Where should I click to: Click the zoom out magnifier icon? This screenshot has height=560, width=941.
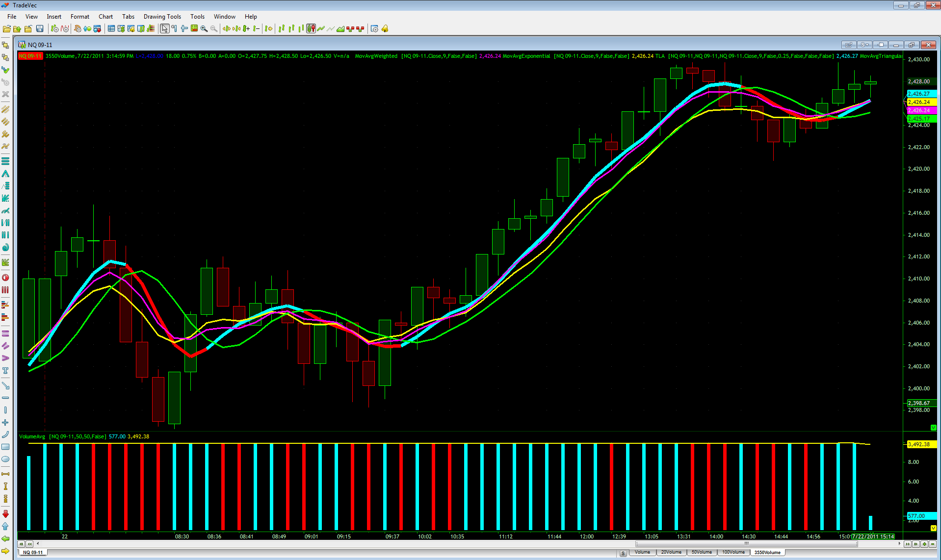(214, 29)
